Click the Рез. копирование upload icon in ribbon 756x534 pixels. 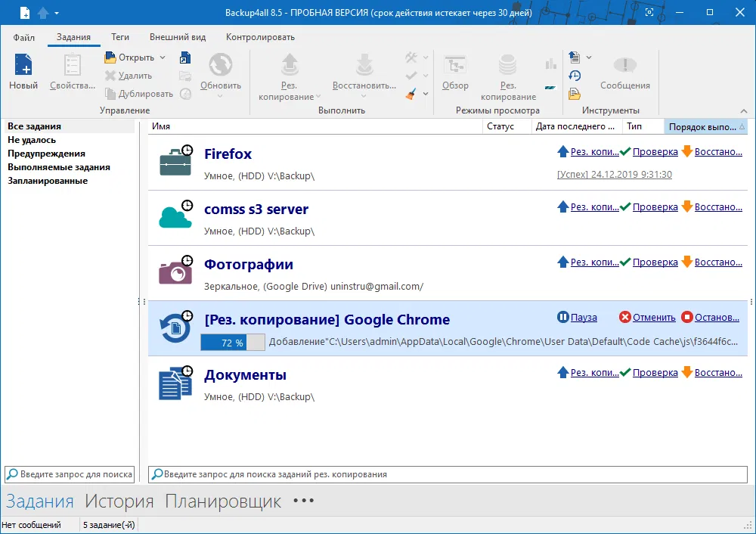coord(290,64)
